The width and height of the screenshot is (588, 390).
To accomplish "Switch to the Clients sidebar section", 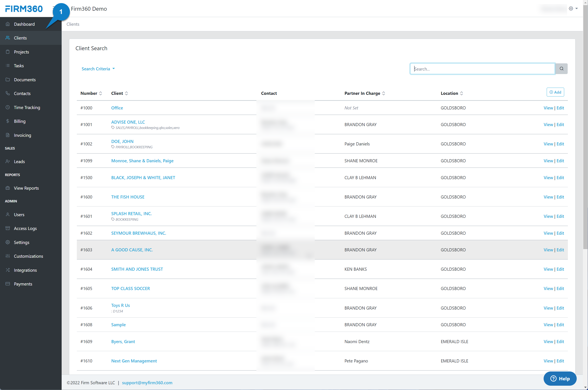I will click(x=20, y=38).
